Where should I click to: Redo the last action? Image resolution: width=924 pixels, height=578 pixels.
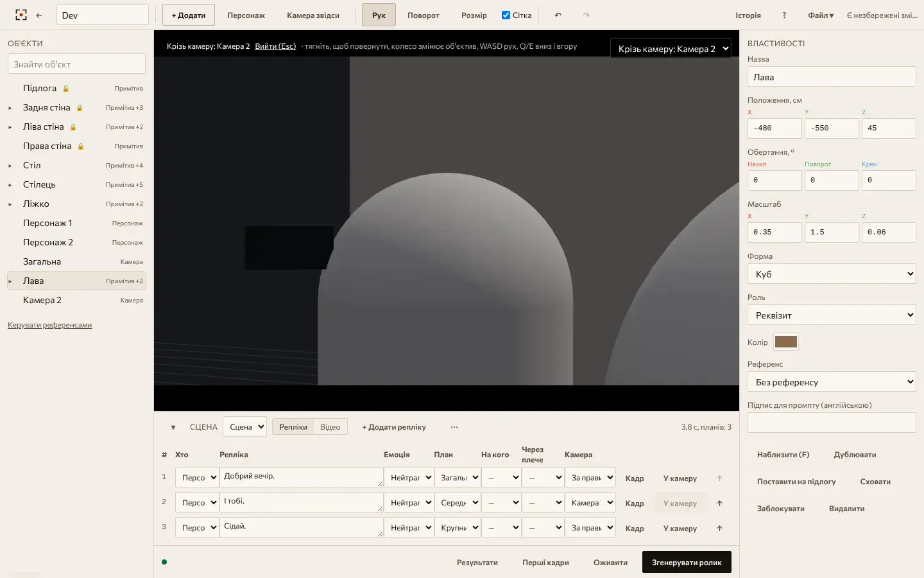[586, 15]
